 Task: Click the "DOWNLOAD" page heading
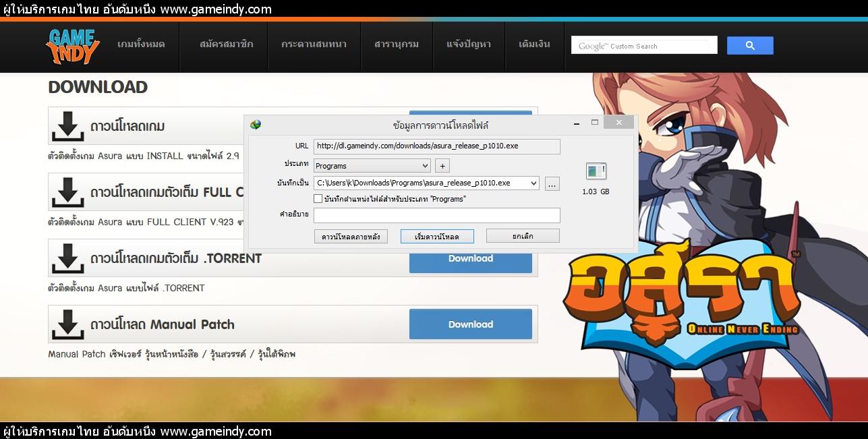click(98, 87)
